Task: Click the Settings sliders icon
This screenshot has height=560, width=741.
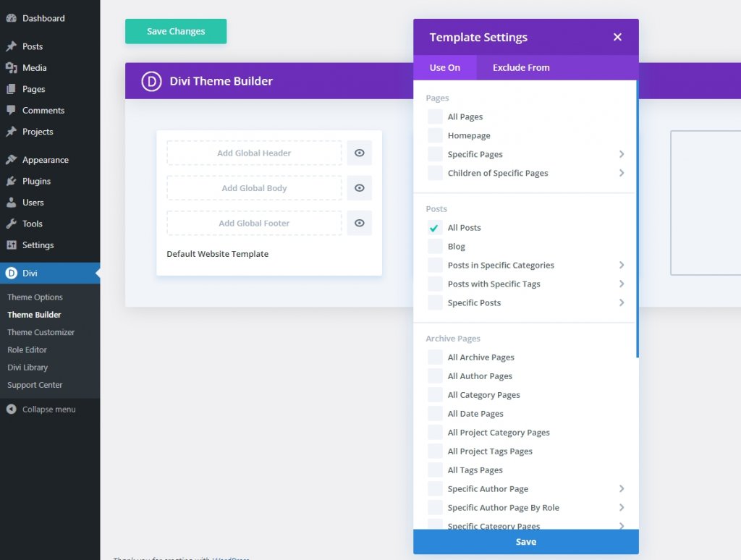Action: 12,245
